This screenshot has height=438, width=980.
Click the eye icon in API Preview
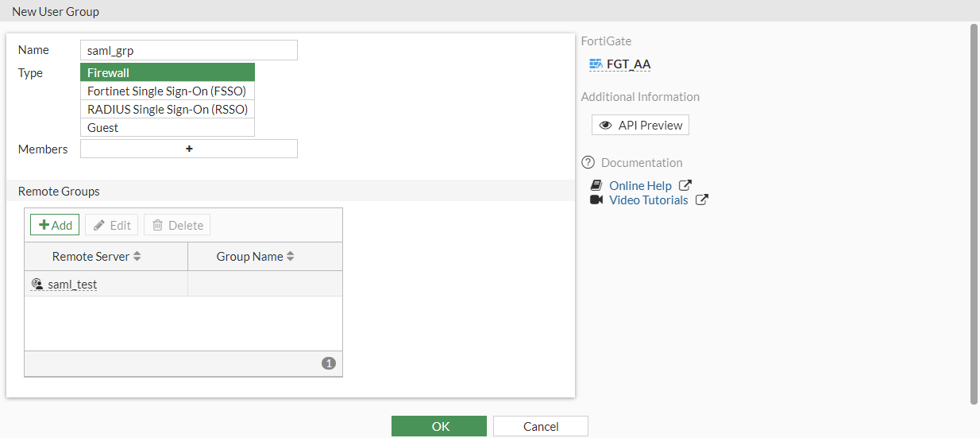click(x=606, y=126)
